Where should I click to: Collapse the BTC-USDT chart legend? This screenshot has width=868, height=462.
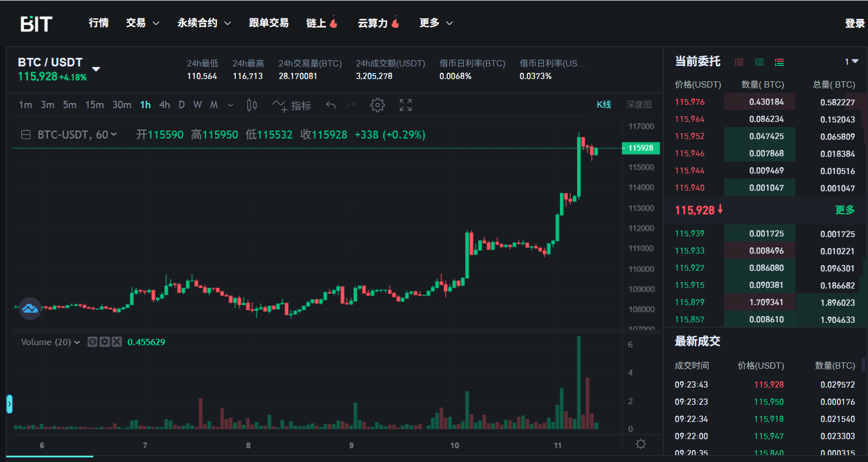click(26, 135)
